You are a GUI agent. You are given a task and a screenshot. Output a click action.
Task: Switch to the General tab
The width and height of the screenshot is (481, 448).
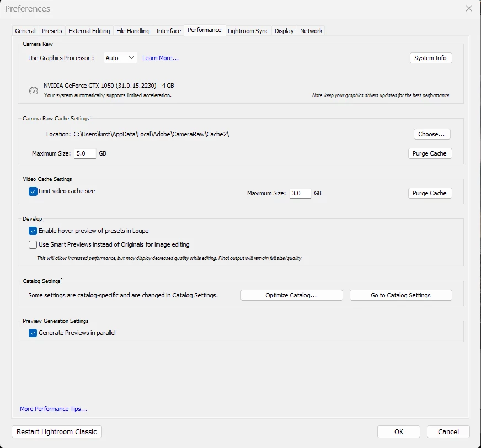coord(25,31)
